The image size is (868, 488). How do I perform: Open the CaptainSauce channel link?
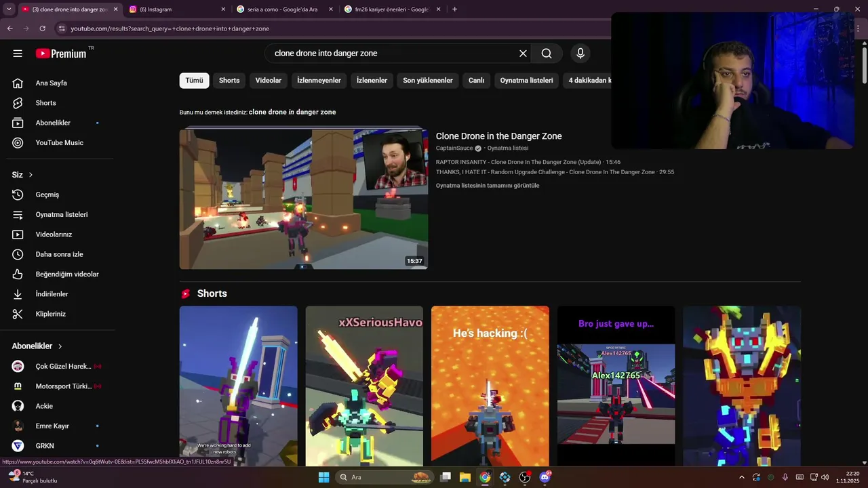click(454, 148)
